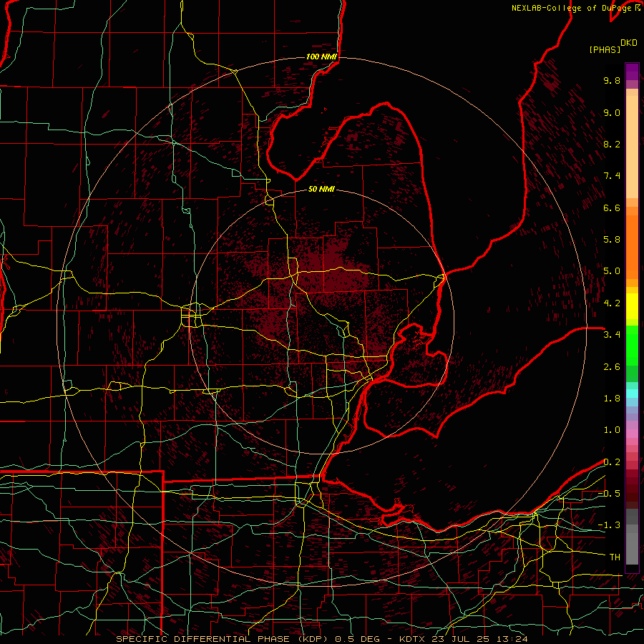
Task: Pick the cyan band of the color scale
Action: pos(632,394)
